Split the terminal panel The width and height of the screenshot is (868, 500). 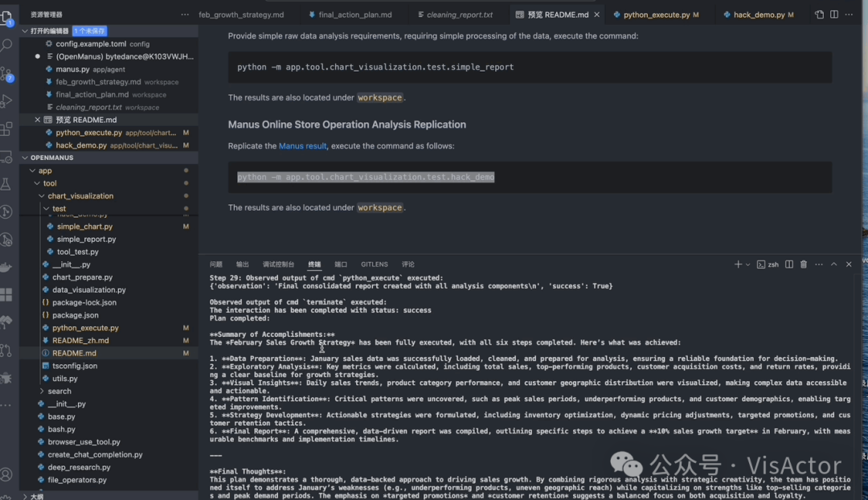coord(789,264)
